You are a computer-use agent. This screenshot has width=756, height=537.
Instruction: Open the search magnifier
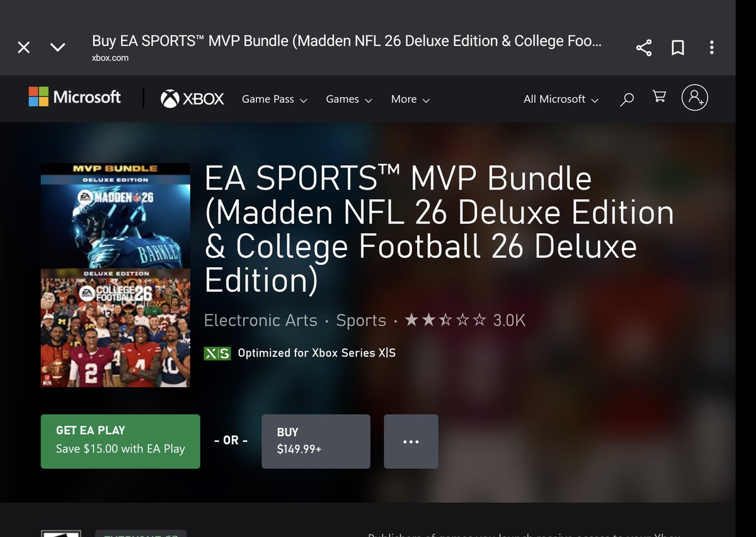(626, 99)
